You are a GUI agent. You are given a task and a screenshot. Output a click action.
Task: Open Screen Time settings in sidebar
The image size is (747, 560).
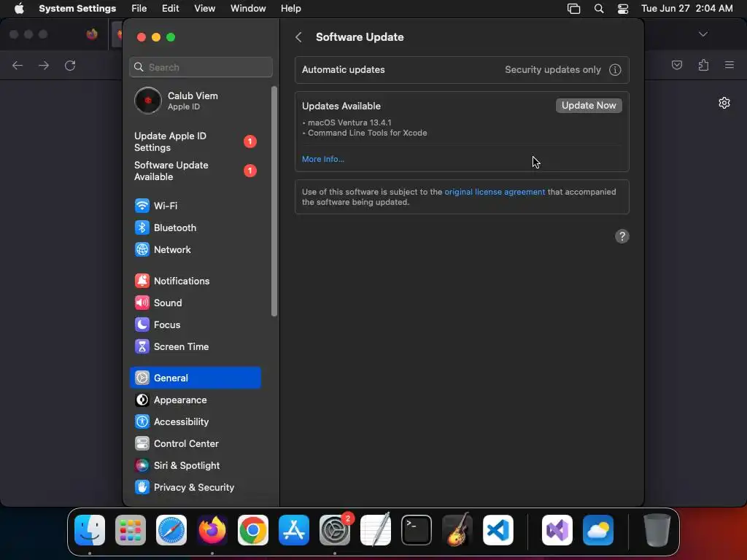tap(196, 346)
